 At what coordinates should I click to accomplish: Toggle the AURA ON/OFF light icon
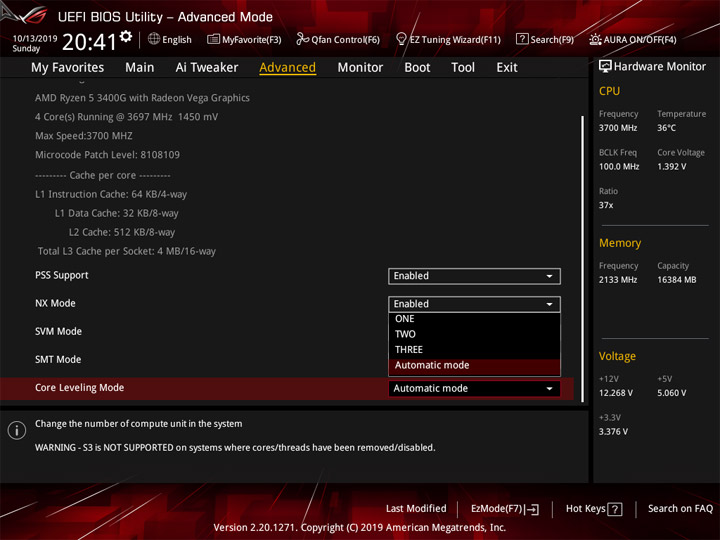(595, 39)
